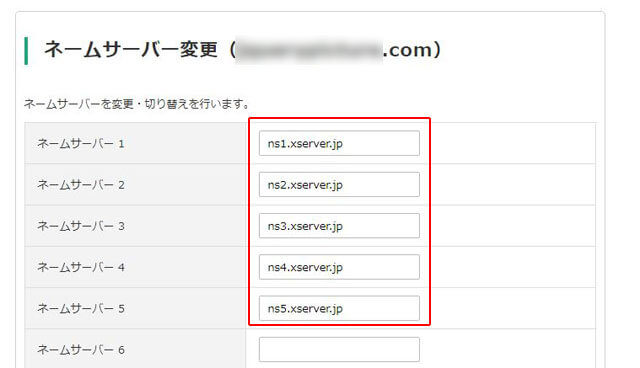Focus the ns2.xserver.jp nameserver 2 field

[x=339, y=184]
